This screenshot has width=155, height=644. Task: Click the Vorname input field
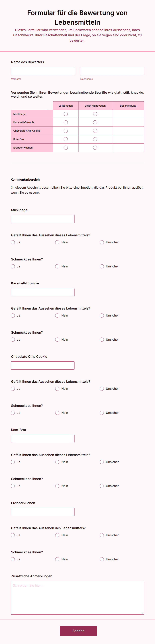point(43,71)
